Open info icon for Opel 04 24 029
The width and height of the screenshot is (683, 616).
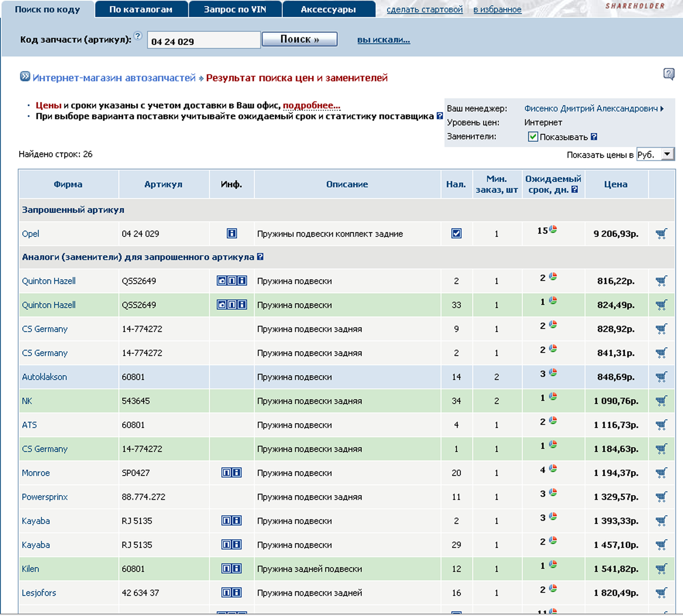coord(232,234)
